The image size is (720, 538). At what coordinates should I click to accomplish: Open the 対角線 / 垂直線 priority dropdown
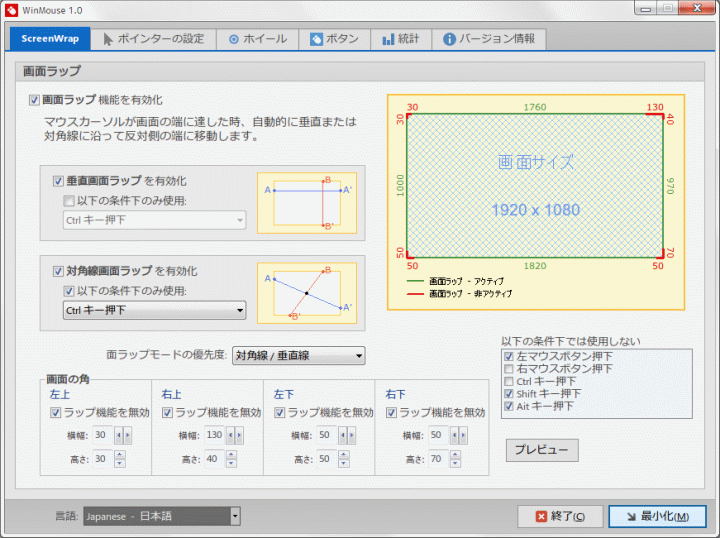coord(298,355)
